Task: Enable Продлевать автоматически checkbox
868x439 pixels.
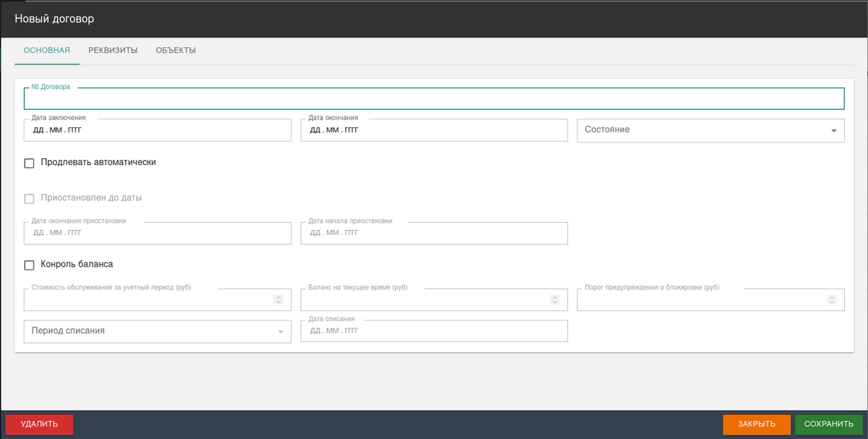Action: point(30,163)
